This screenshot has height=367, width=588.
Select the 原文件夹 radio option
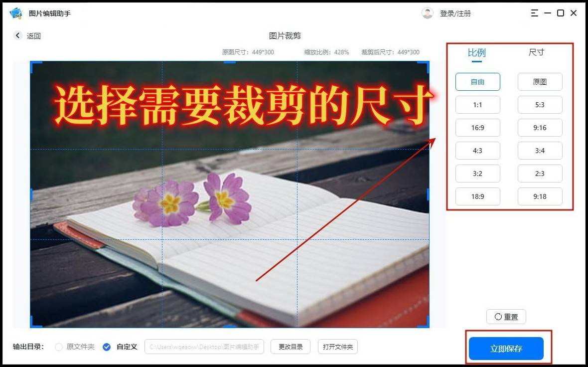click(x=58, y=347)
